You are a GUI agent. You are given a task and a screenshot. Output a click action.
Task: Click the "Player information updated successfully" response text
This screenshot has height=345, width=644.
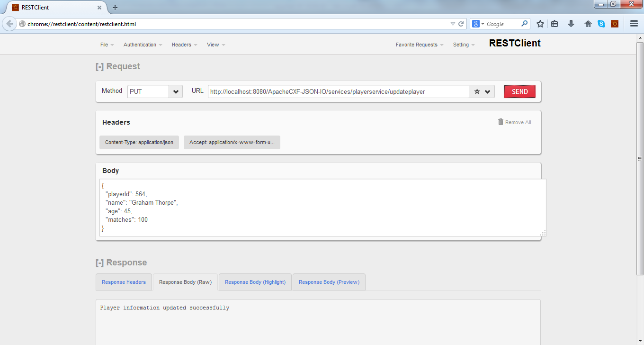pos(165,308)
